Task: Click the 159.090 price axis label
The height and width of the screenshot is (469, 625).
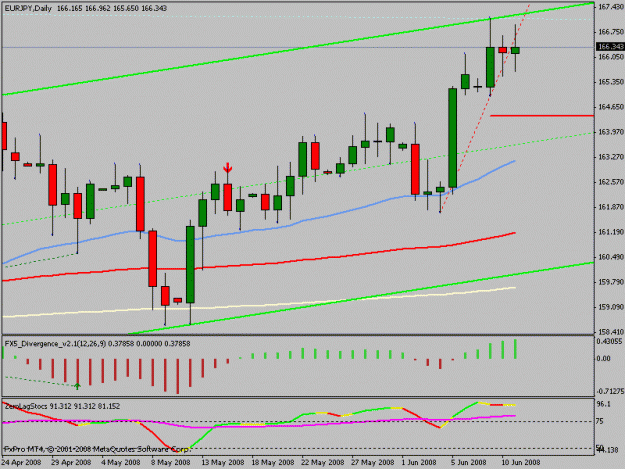Action: 611,307
